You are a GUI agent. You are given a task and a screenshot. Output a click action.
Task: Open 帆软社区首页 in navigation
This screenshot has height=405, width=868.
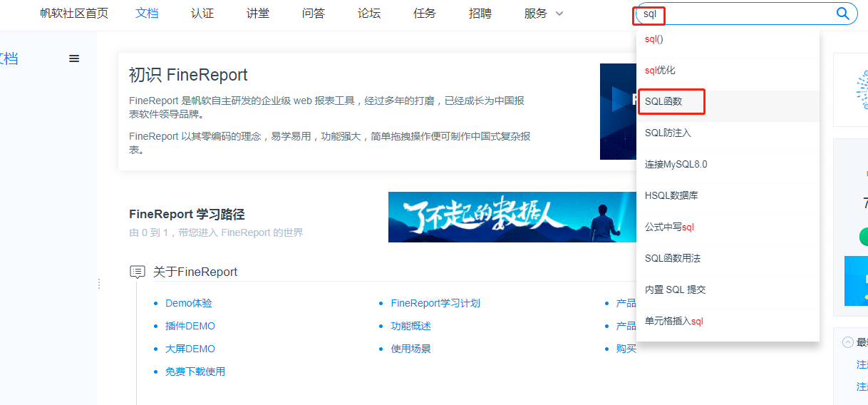[74, 14]
